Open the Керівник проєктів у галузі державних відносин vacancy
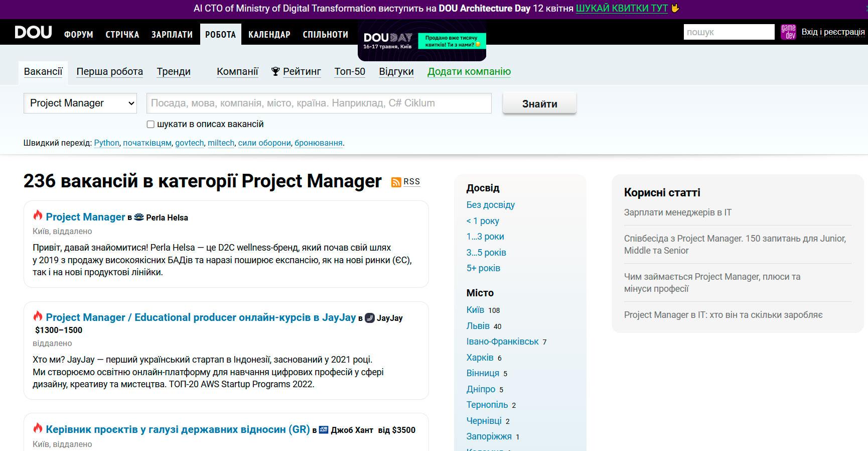 tap(178, 429)
